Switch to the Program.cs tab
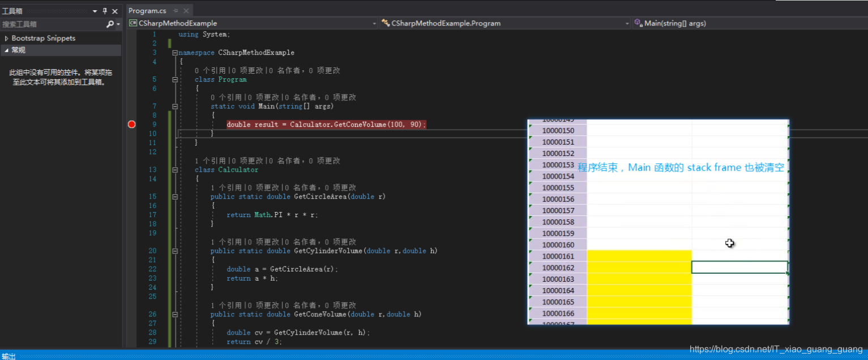 coord(147,10)
